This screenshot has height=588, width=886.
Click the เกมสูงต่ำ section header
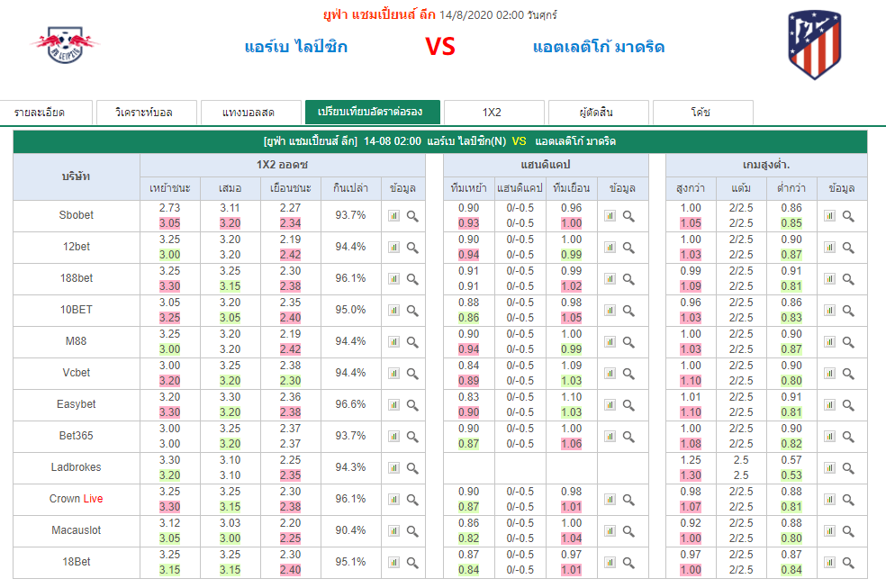pyautogui.click(x=766, y=165)
